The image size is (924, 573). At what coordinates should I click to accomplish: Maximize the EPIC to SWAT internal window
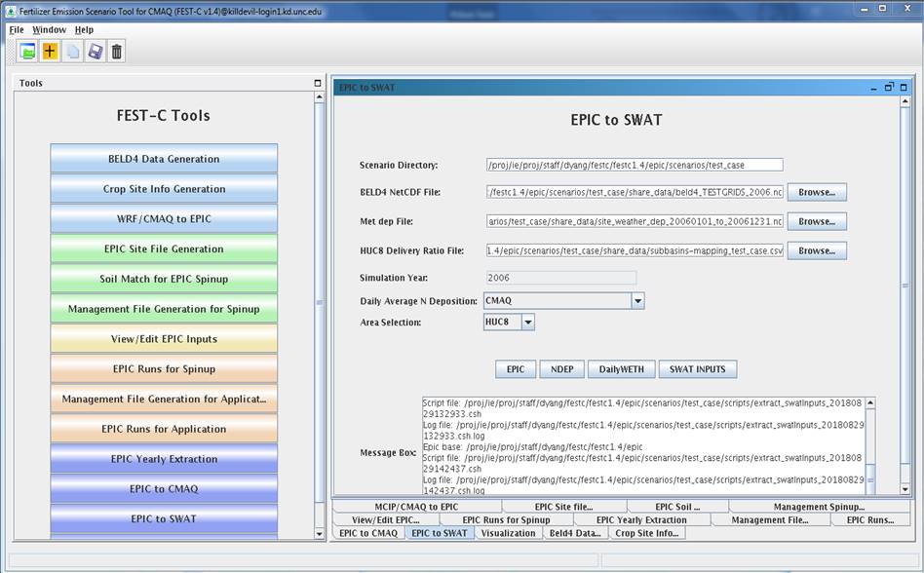pos(904,87)
